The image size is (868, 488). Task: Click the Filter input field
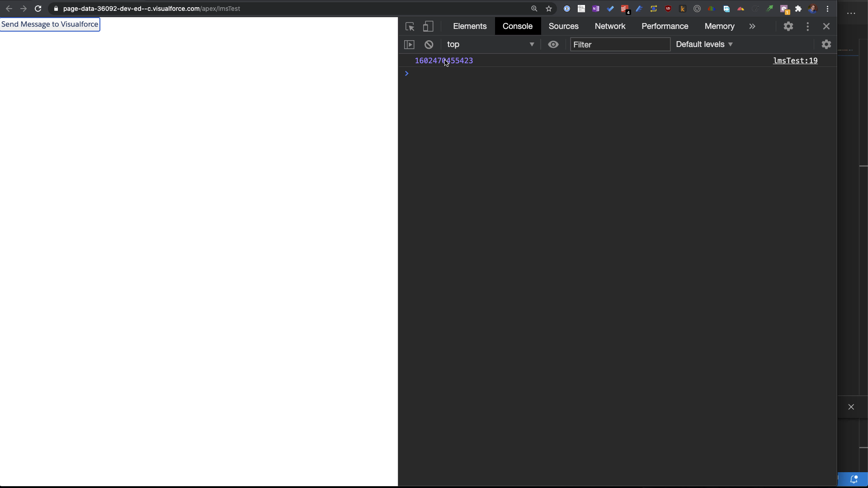pos(619,43)
